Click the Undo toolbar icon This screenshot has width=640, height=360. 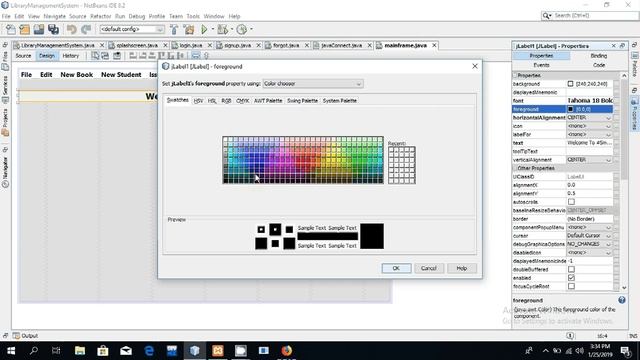[72, 29]
